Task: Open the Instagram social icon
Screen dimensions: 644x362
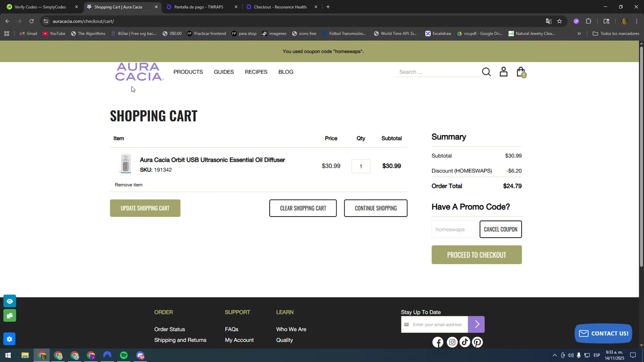Action: pyautogui.click(x=452, y=342)
